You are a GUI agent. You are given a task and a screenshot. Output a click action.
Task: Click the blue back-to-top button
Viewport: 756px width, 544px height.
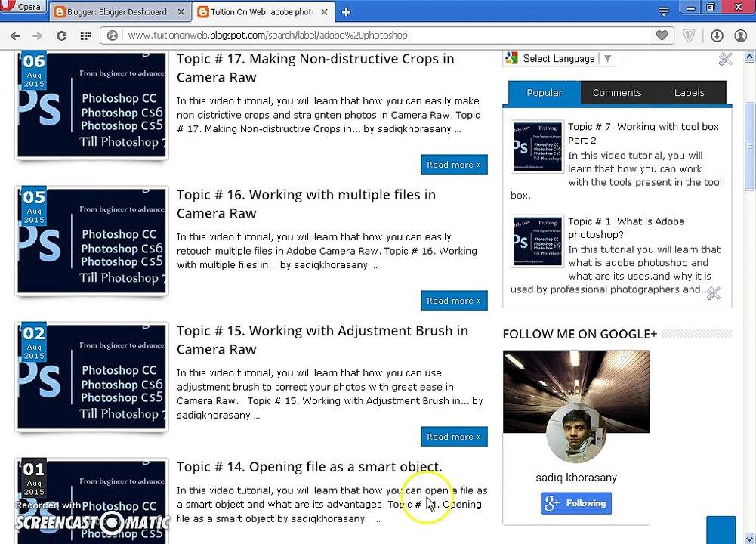pos(721,530)
